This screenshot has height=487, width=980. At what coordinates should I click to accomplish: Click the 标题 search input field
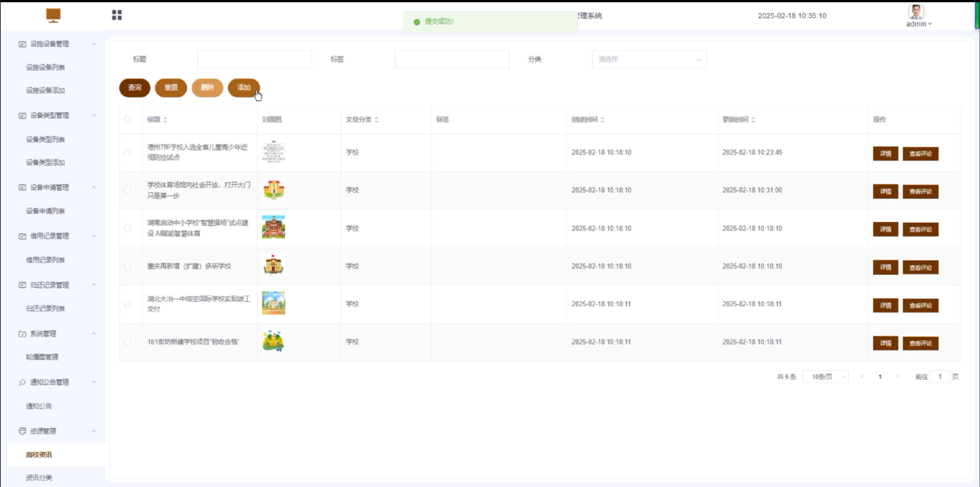click(x=255, y=59)
